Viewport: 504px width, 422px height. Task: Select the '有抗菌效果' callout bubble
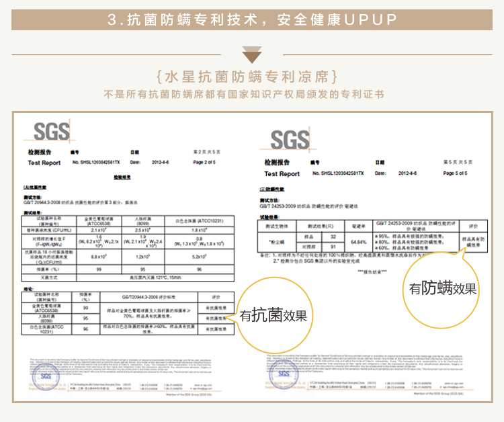[x=274, y=315]
